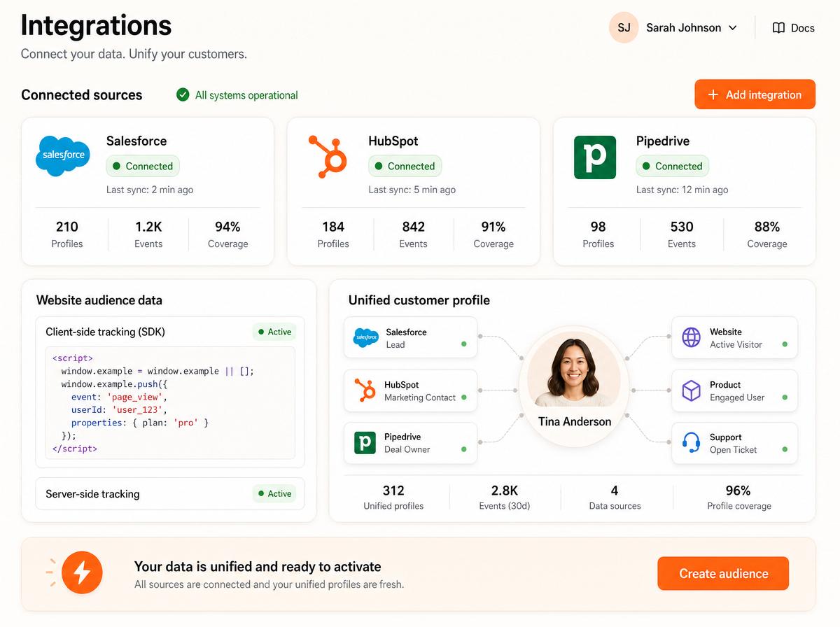
Task: Expand the Server-side tracking row
Action: [x=170, y=494]
